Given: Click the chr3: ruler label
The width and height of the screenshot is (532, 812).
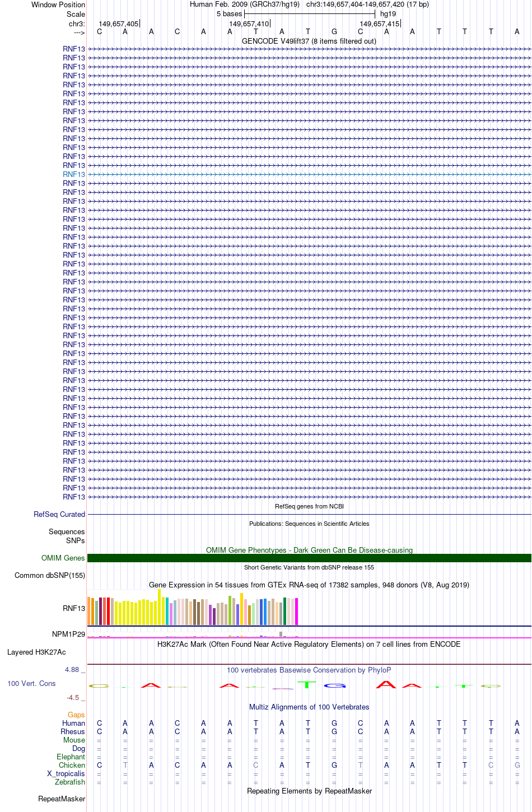Looking at the screenshot, I should click(77, 24).
